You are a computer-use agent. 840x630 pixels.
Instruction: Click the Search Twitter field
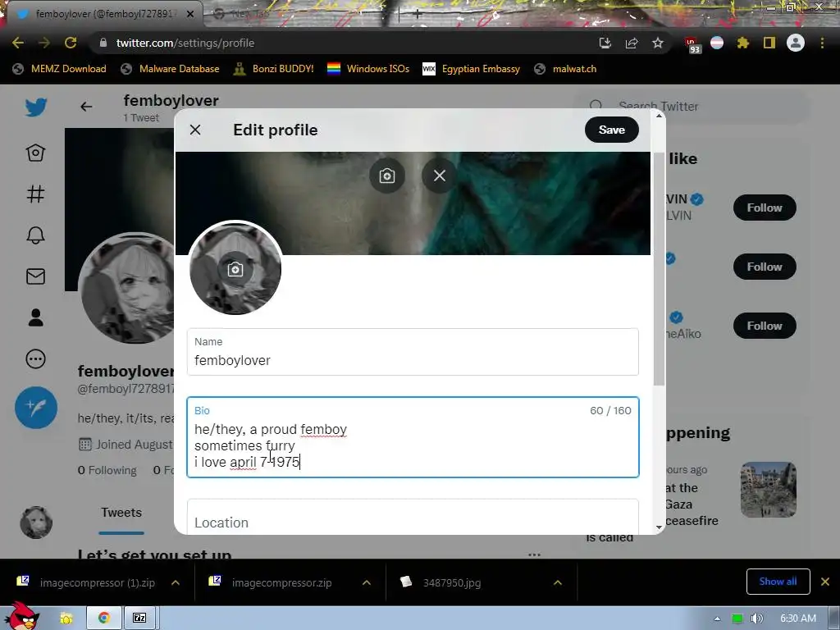pyautogui.click(x=692, y=106)
